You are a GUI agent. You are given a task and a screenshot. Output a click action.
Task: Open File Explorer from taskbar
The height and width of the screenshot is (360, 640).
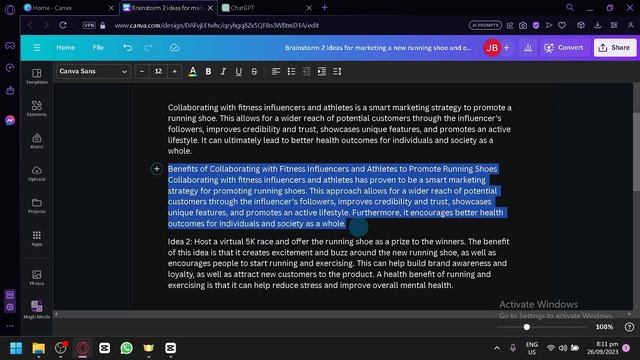click(x=38, y=348)
